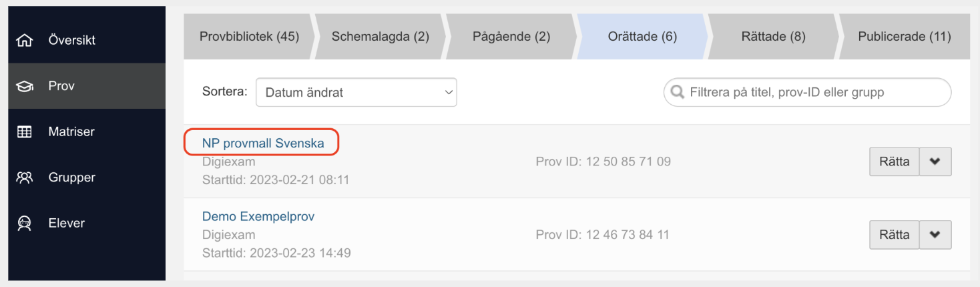Open the NP provmall Svenska link
This screenshot has width=980, height=287.
263,143
